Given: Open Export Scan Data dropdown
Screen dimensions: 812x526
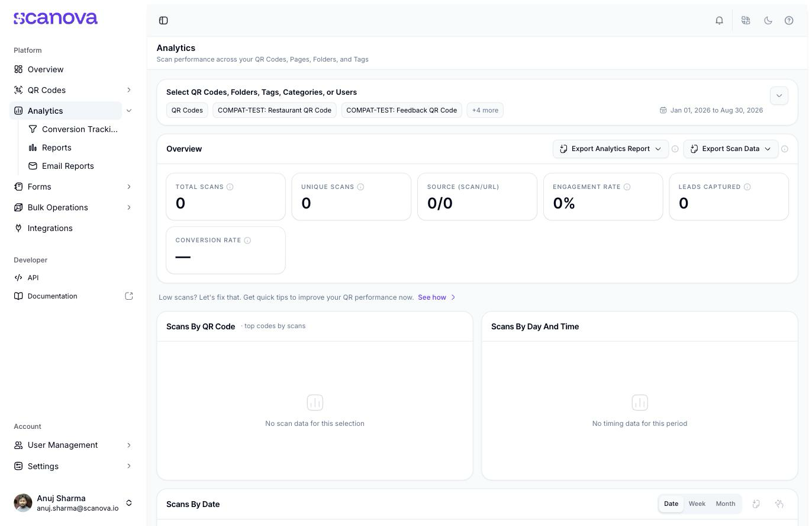Looking at the screenshot, I should coord(731,149).
